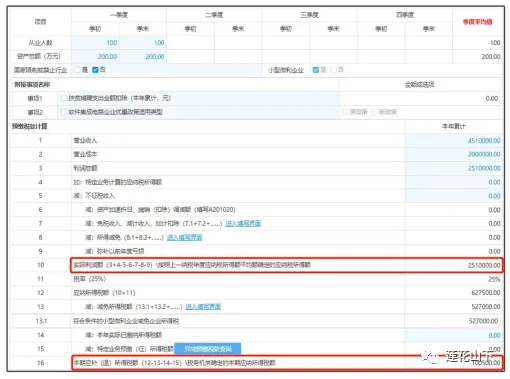Image resolution: width=510 pixels, height=379 pixels.
Task: Select row 12 value 627500.00
Action: pyautogui.click(x=486, y=293)
